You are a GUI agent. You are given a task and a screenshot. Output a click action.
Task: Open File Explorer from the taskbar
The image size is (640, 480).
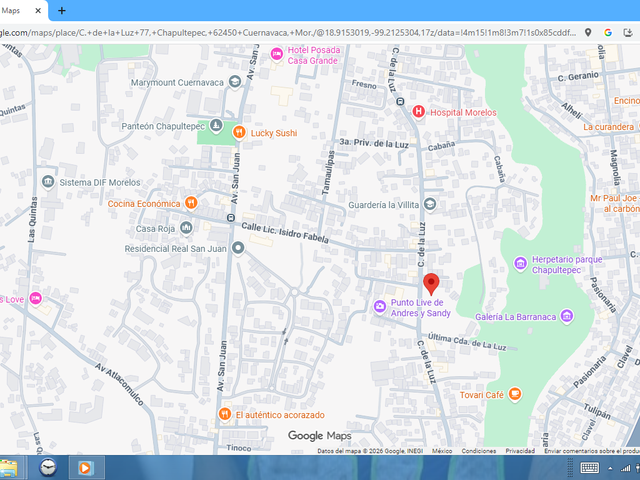point(9,468)
